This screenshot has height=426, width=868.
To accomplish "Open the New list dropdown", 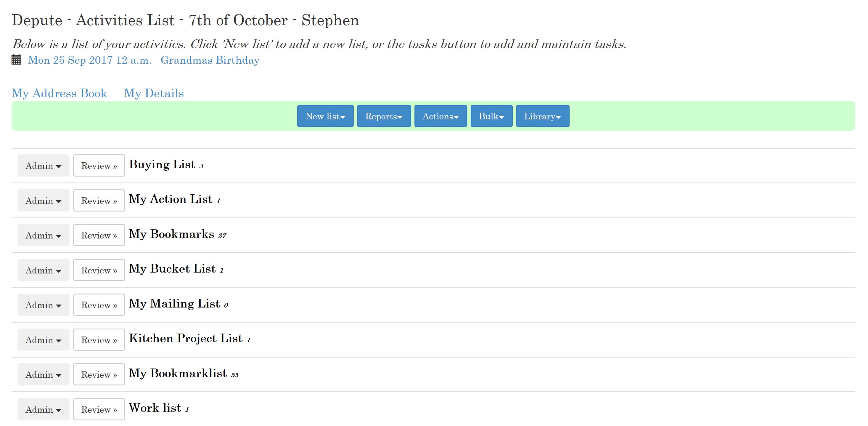I will click(x=325, y=116).
